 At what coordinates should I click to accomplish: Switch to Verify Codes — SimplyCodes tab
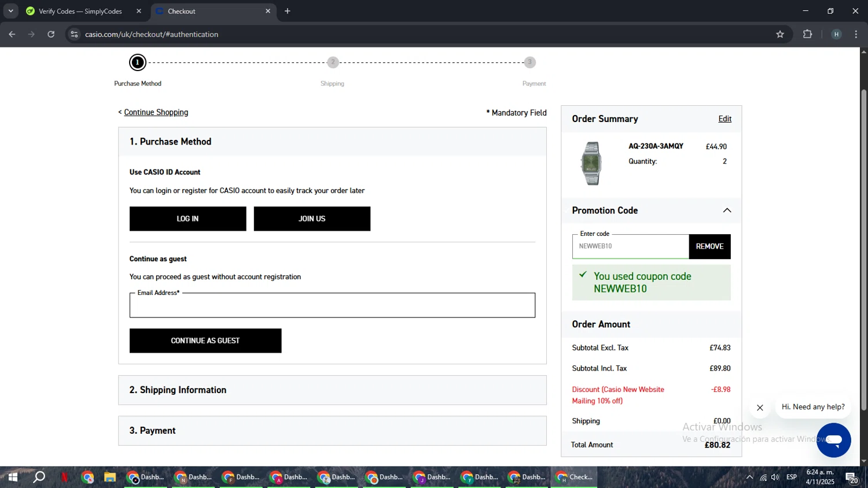click(x=80, y=11)
